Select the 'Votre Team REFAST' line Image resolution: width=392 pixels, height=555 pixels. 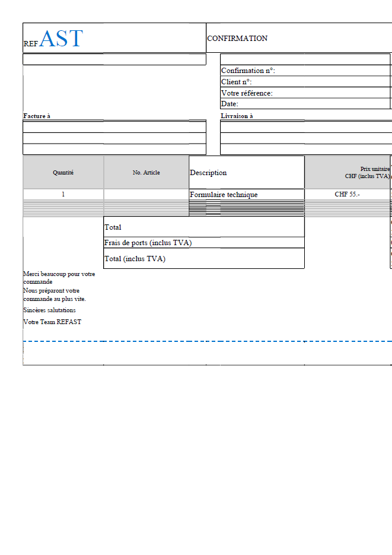click(x=52, y=322)
